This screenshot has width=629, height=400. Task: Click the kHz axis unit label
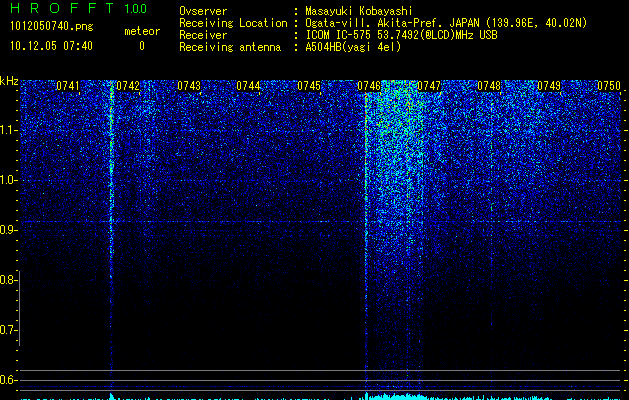(x=9, y=81)
